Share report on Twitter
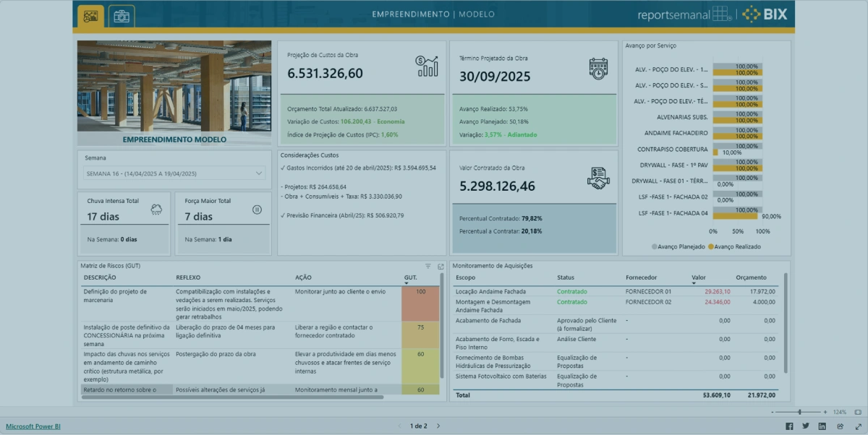The height and width of the screenshot is (435, 868). coord(806,426)
